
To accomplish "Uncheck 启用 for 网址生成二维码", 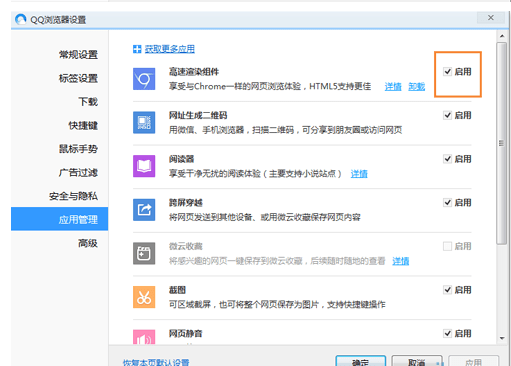I will [447, 115].
